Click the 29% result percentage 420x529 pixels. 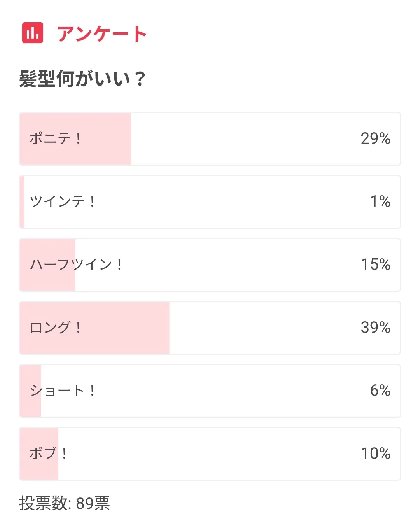pyautogui.click(x=375, y=138)
